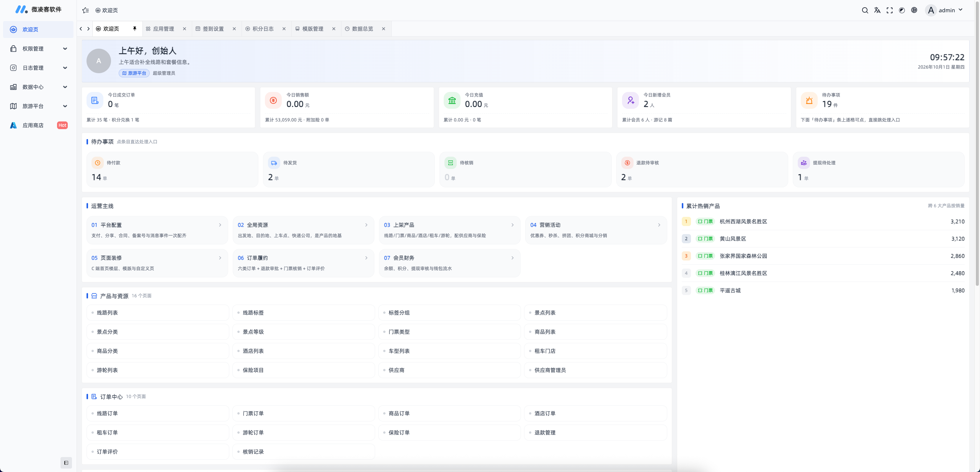The width and height of the screenshot is (980, 472).
Task: Open the language translation icon
Action: (877, 10)
